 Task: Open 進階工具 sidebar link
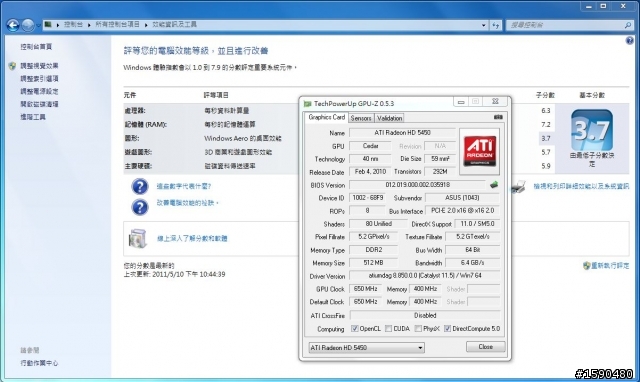click(x=33, y=117)
